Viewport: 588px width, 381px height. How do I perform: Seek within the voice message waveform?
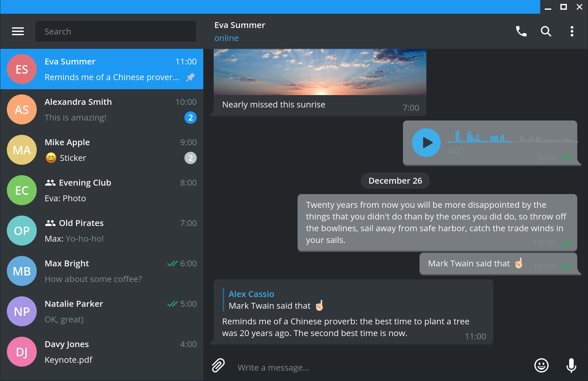coord(513,137)
